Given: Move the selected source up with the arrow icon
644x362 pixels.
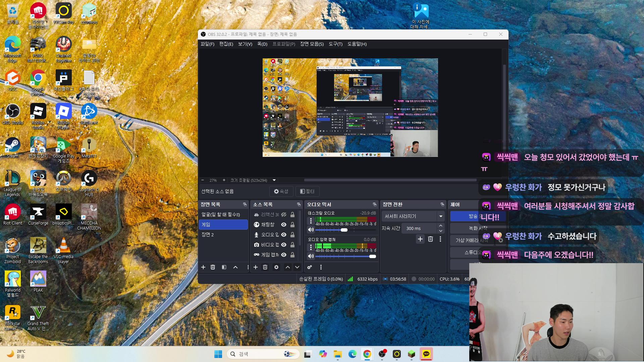Looking at the screenshot, I should tap(288, 267).
